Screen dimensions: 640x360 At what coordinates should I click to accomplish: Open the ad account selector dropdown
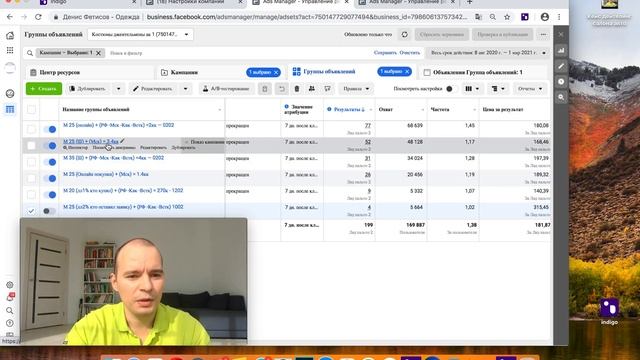140,34
